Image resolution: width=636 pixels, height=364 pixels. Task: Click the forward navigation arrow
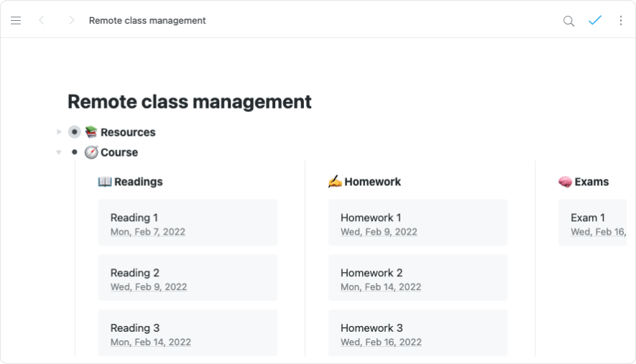point(71,21)
